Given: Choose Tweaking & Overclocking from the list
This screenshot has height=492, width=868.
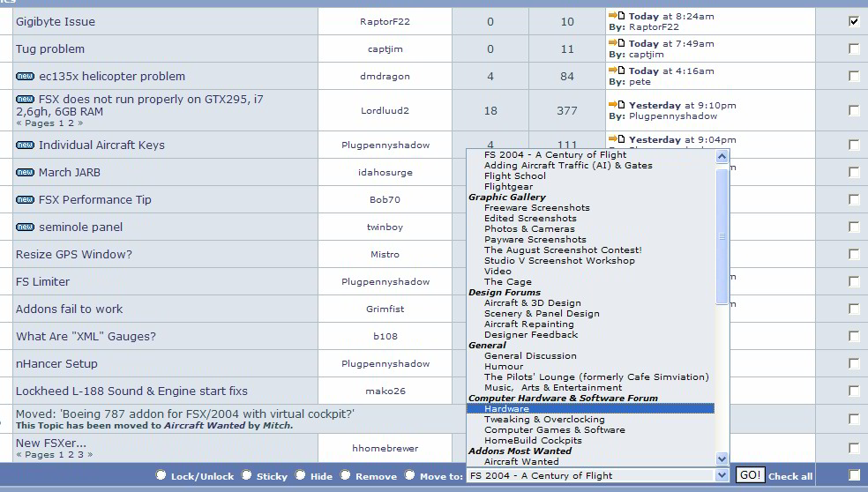Looking at the screenshot, I should (543, 420).
